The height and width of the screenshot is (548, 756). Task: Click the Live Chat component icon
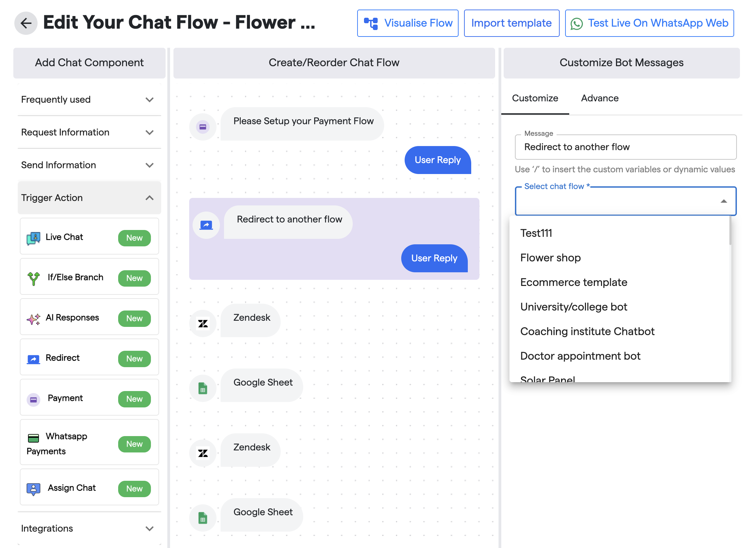coord(33,238)
